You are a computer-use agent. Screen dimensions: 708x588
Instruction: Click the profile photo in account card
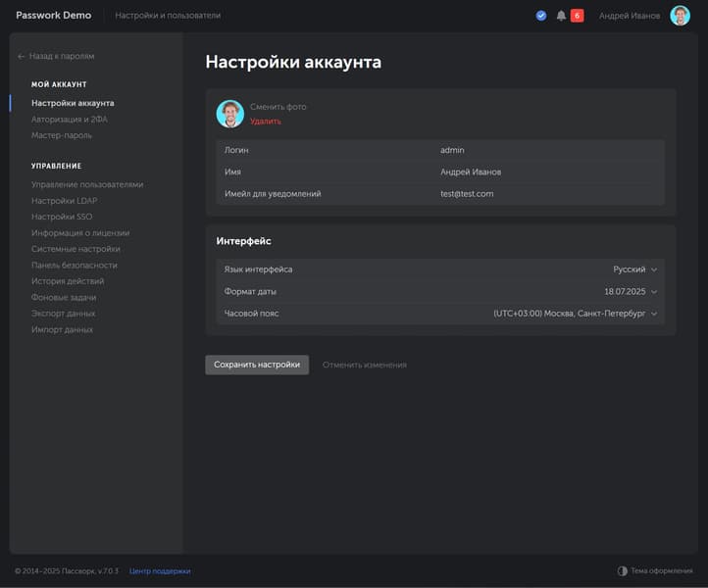tap(229, 114)
